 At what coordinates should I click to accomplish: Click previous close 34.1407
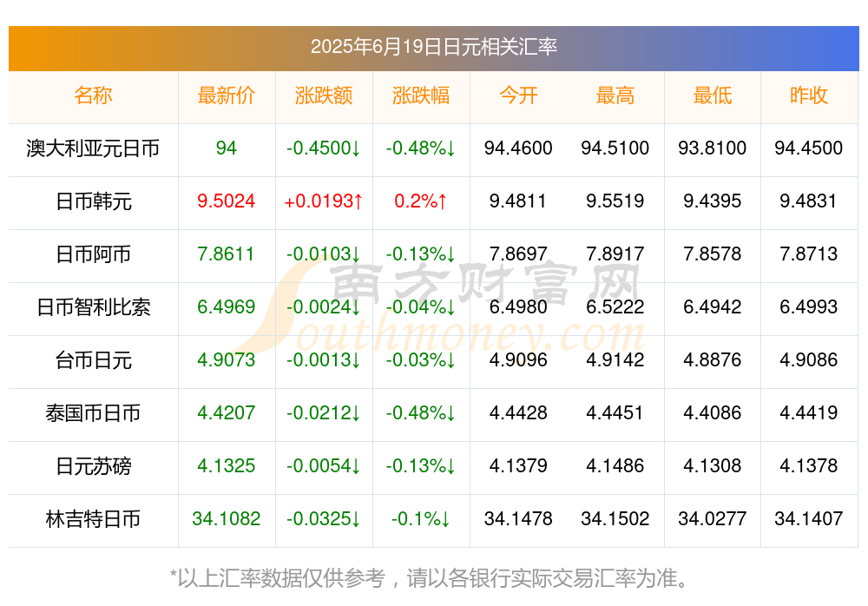click(x=809, y=519)
